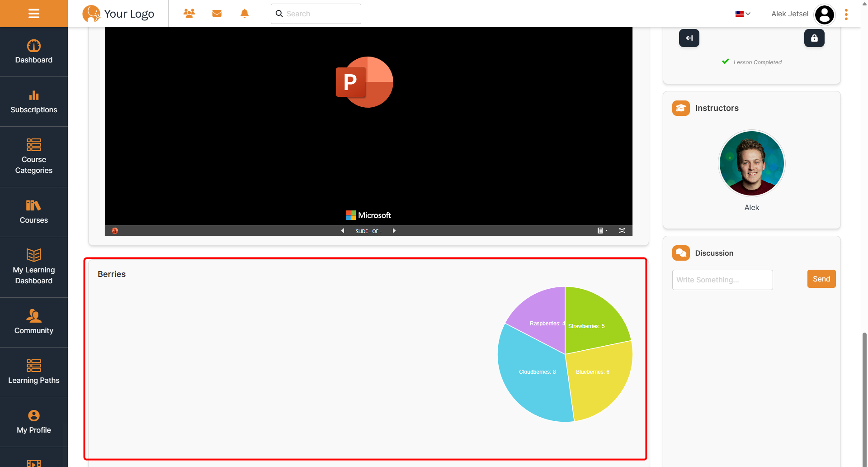Open My Learning Dashboard
Image resolution: width=868 pixels, height=467 pixels.
(x=34, y=267)
